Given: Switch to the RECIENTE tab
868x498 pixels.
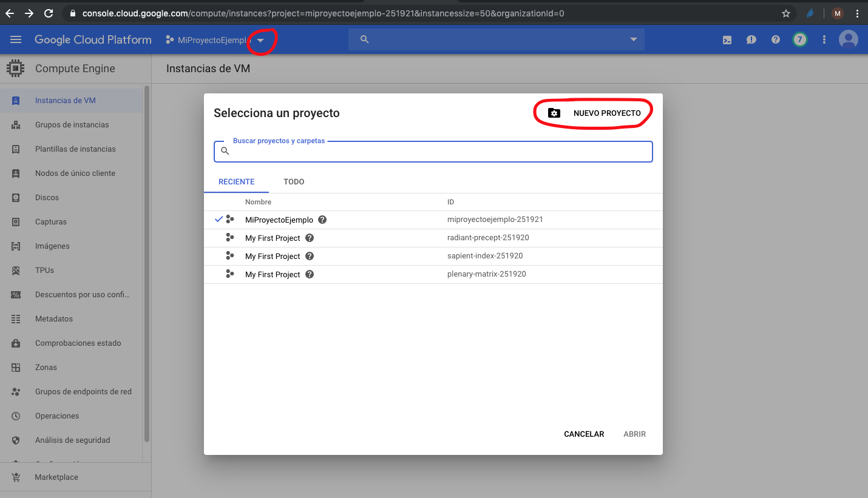Looking at the screenshot, I should (237, 182).
